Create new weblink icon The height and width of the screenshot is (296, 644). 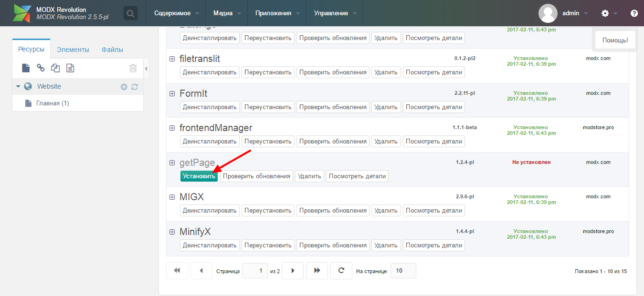pyautogui.click(x=41, y=68)
